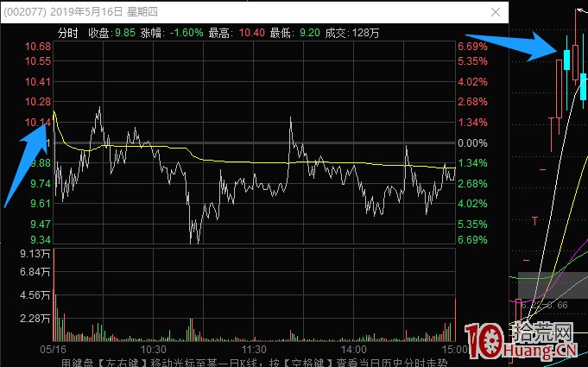Viewport: 588px width, 367px height.
Task: Click the 涨幅 value -1.60%
Action: click(187, 33)
